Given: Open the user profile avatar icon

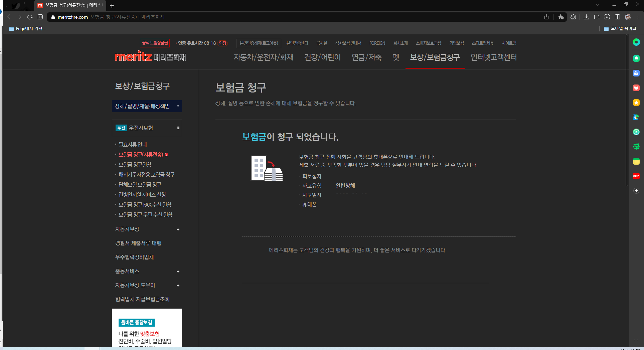Looking at the screenshot, I should tap(628, 17).
